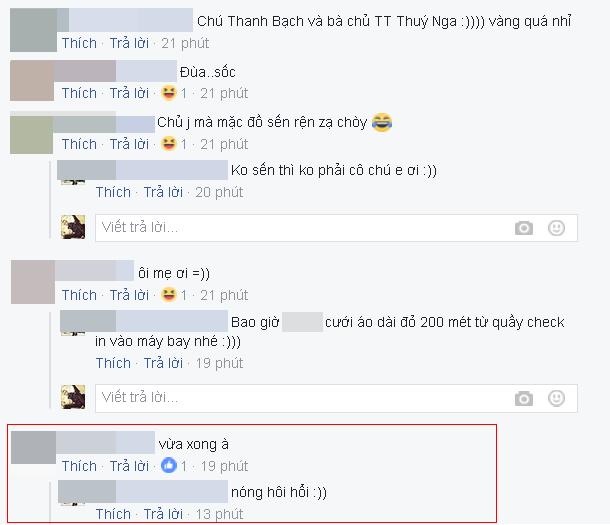This screenshot has width=610, height=525.
Task: Open emoji picker in the second reply box
Action: [556, 398]
